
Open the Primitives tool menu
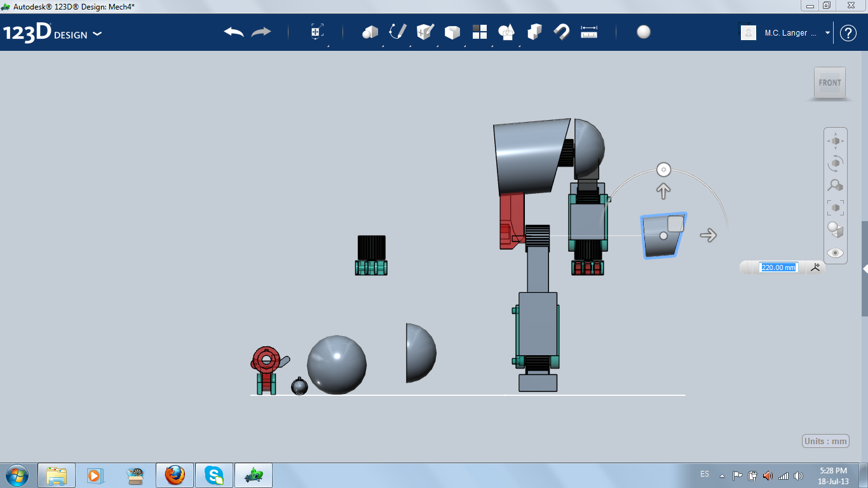pyautogui.click(x=370, y=32)
